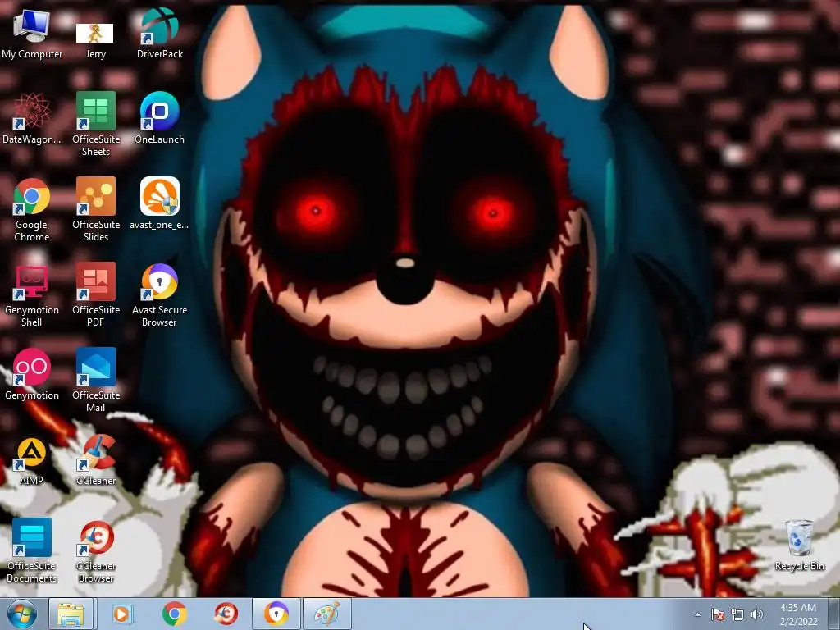The width and height of the screenshot is (840, 630).
Task: Launch Windows Media Player from taskbar
Action: (x=122, y=614)
